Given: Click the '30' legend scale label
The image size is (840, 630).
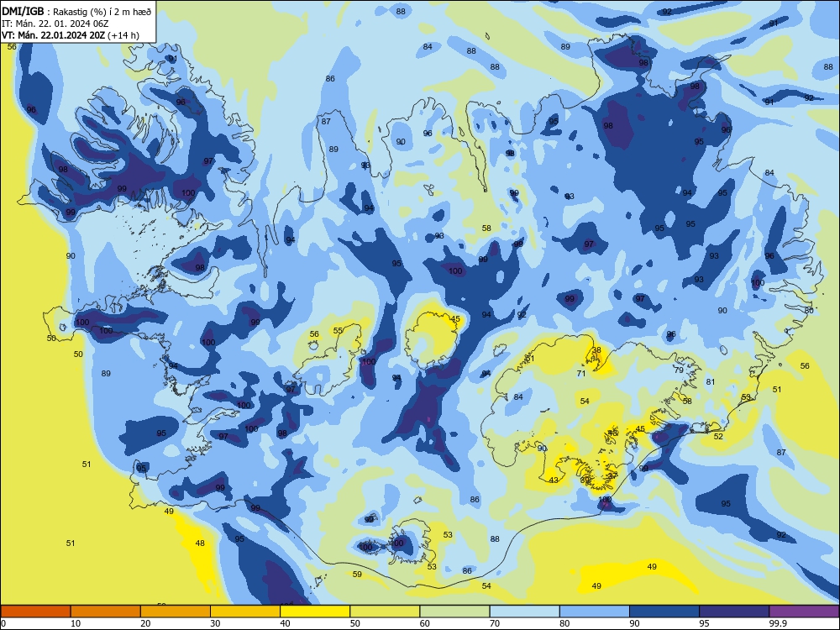Looking at the screenshot, I should (215, 623).
